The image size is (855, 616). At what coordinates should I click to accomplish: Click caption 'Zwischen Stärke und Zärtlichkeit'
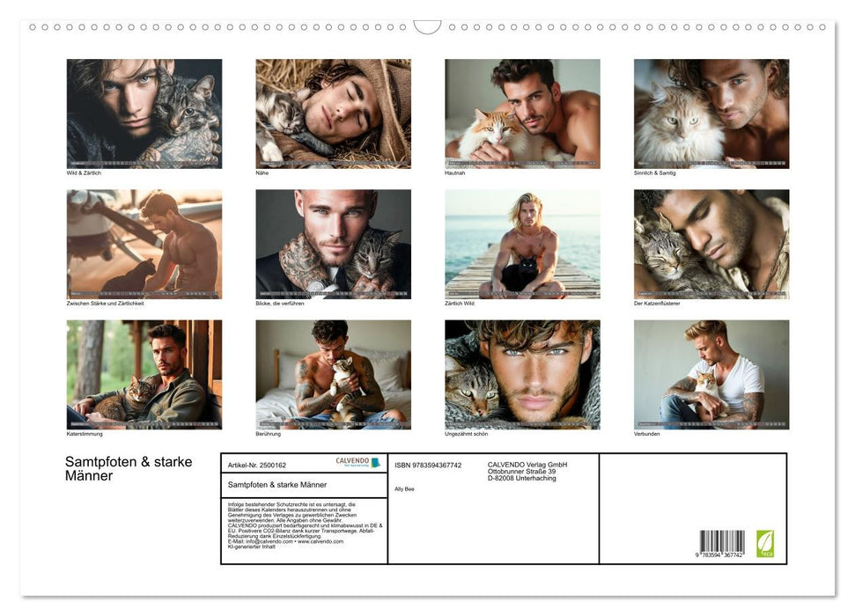pyautogui.click(x=106, y=303)
